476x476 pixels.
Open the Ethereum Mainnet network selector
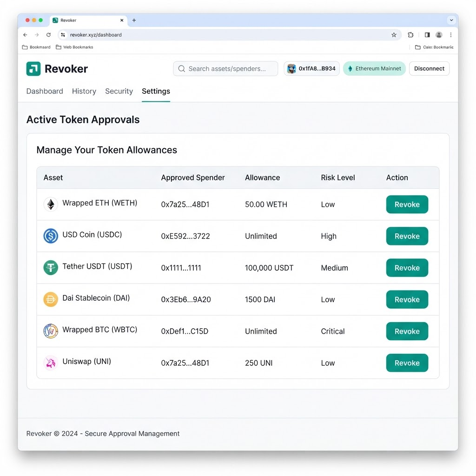pos(374,69)
